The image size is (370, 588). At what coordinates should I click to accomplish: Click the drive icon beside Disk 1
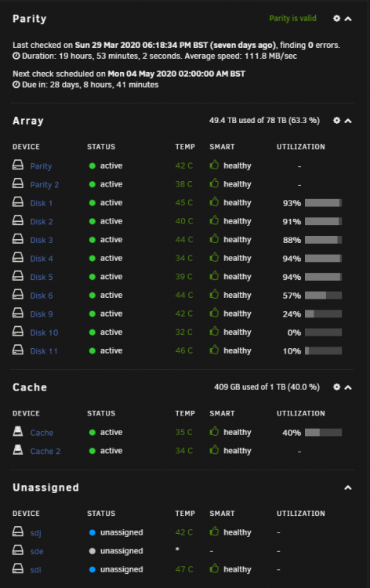(x=17, y=202)
